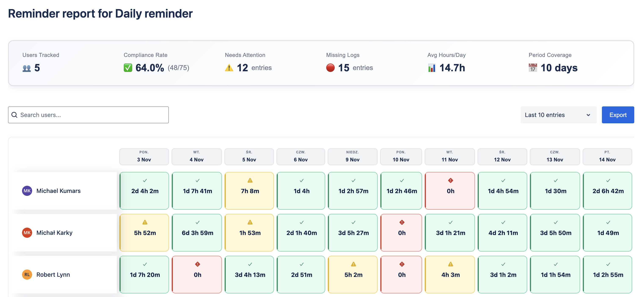Select the 3 Nov column header
The image size is (644, 297).
point(144,157)
